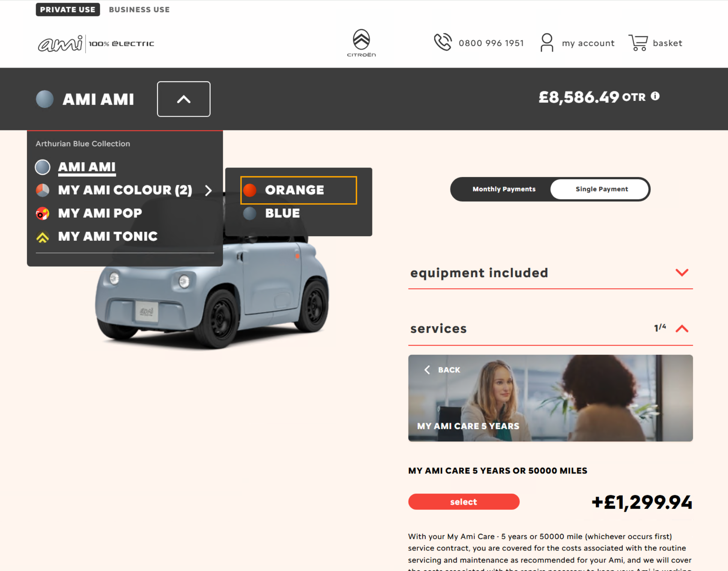Click the My Ami Colour swatch icon

(x=42, y=190)
